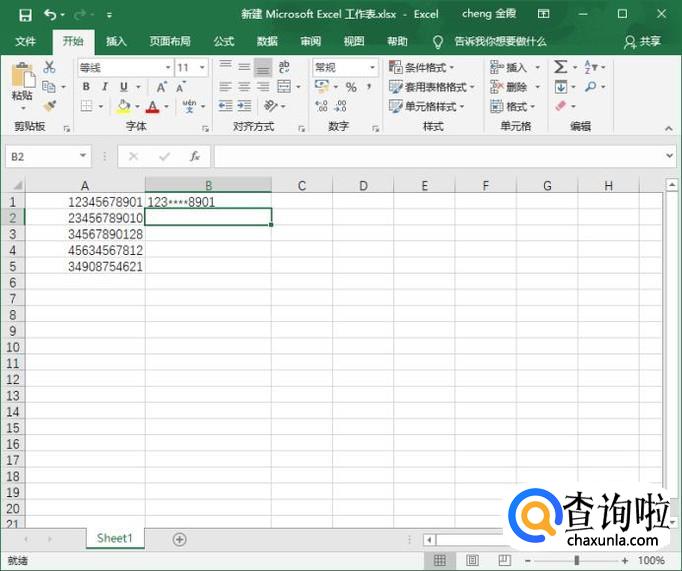This screenshot has width=682, height=571.
Task: Switch to the 视图 tab
Action: tap(354, 41)
